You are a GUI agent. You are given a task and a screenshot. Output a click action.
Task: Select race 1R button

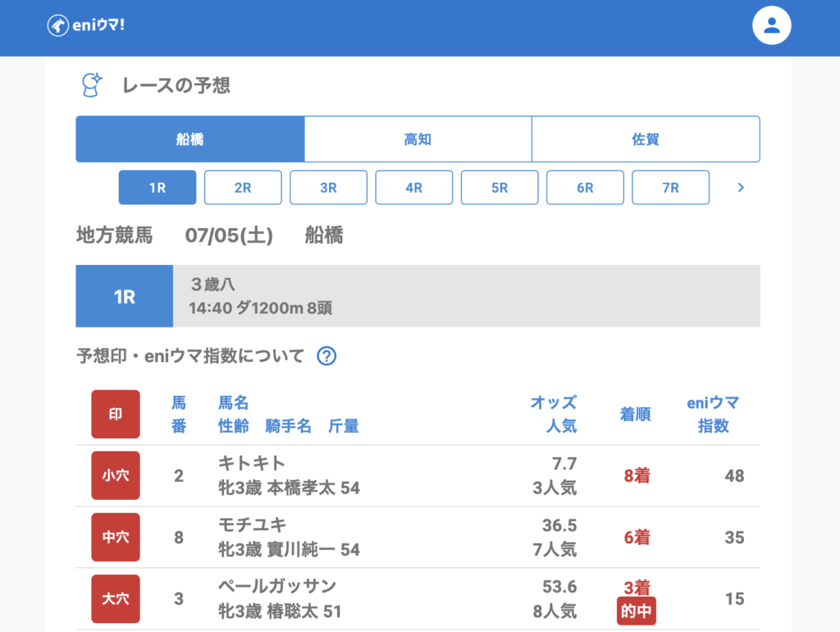(x=157, y=188)
